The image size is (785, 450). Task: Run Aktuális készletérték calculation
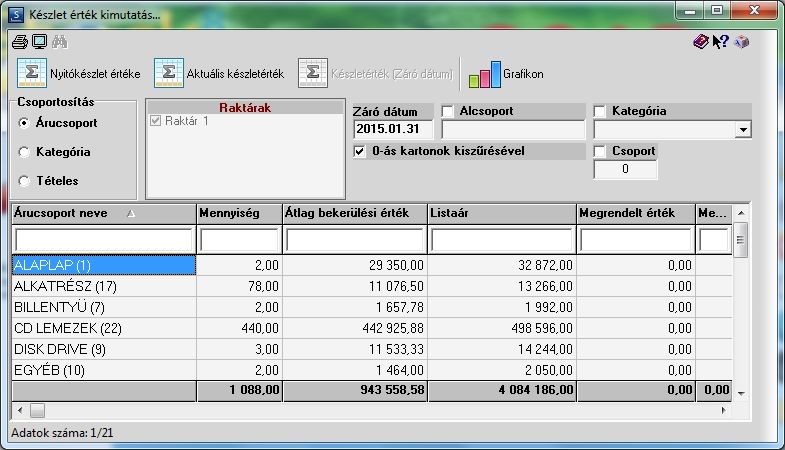point(219,74)
